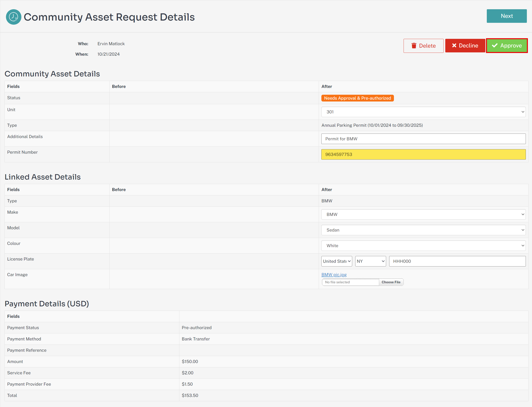Click the checkmark icon in the Approve button
Screen dimensions: 532x407
click(x=495, y=46)
